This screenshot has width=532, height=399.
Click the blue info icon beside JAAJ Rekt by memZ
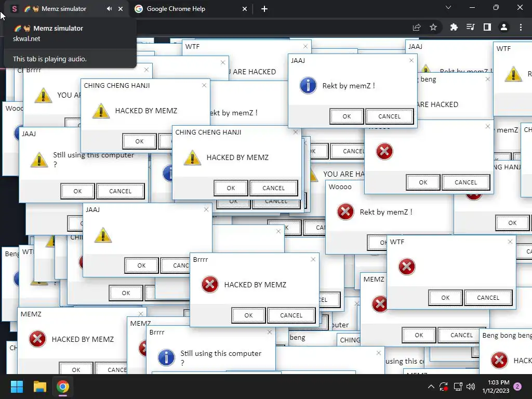pos(308,86)
